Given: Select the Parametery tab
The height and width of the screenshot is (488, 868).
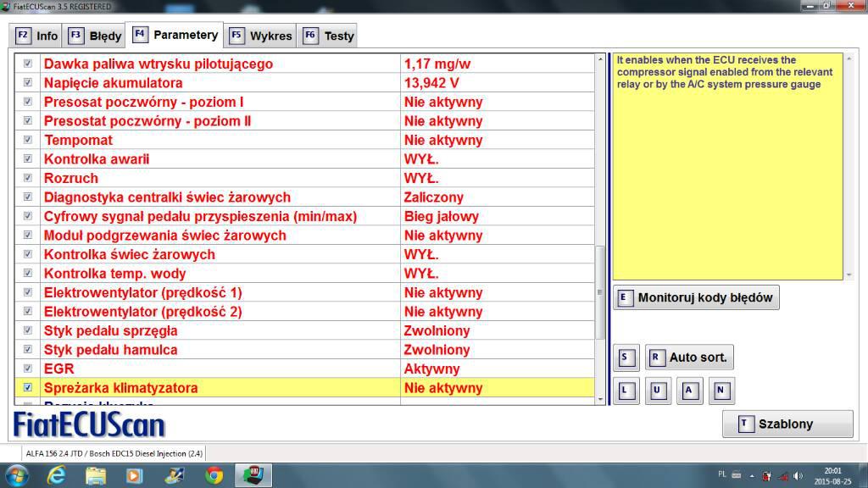Looking at the screenshot, I should pos(175,35).
